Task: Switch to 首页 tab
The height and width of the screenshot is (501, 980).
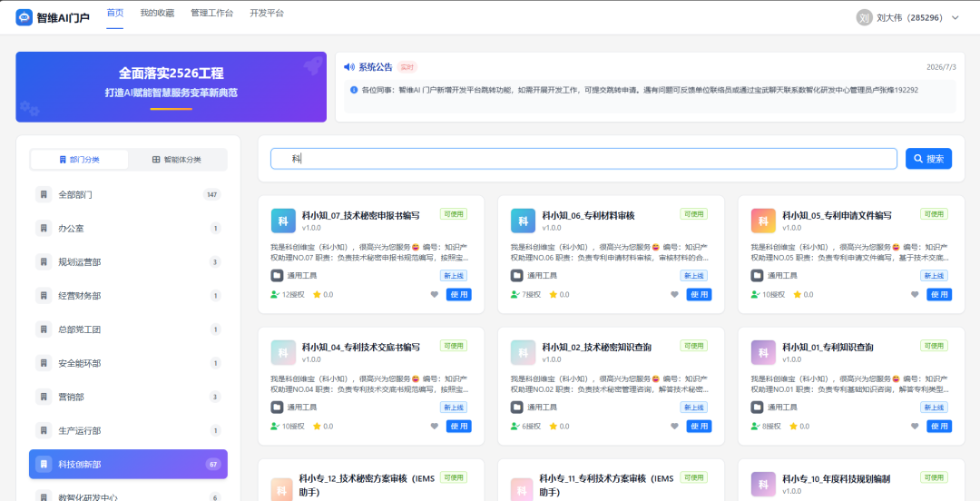Action: [115, 13]
